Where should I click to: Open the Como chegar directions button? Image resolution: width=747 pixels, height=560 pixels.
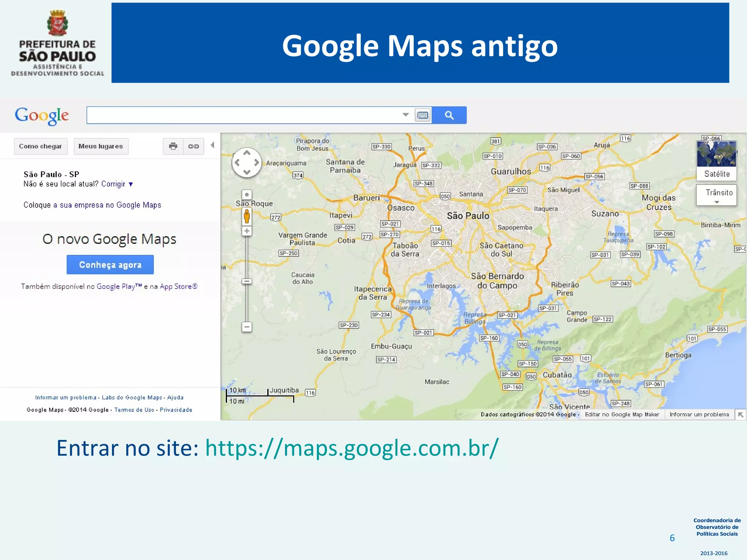40,146
